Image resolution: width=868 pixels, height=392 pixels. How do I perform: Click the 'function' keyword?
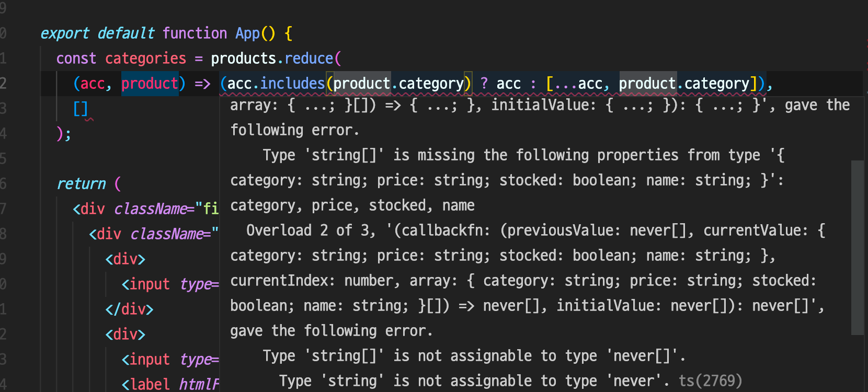click(195, 33)
